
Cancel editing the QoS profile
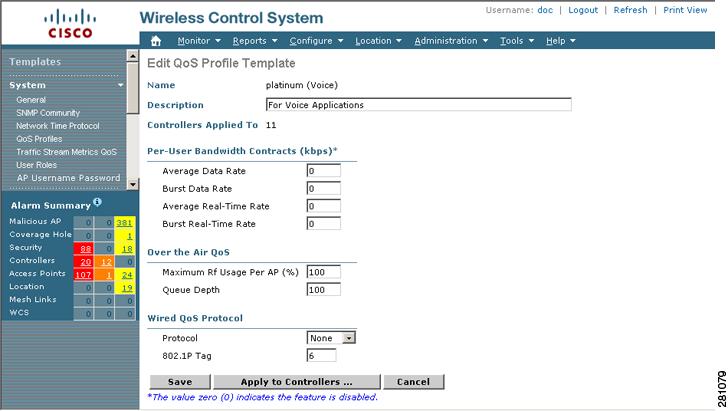(x=413, y=382)
